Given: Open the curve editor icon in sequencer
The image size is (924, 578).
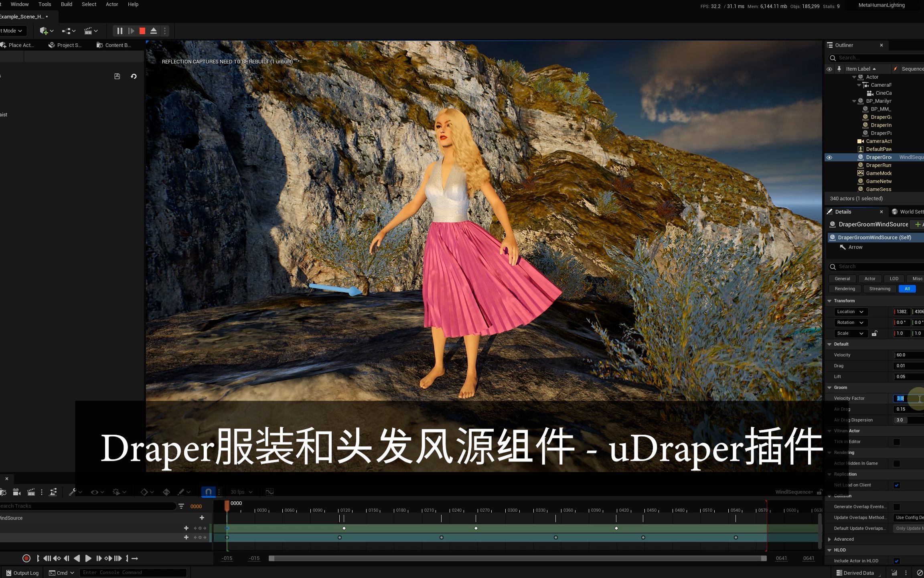Looking at the screenshot, I should [269, 492].
